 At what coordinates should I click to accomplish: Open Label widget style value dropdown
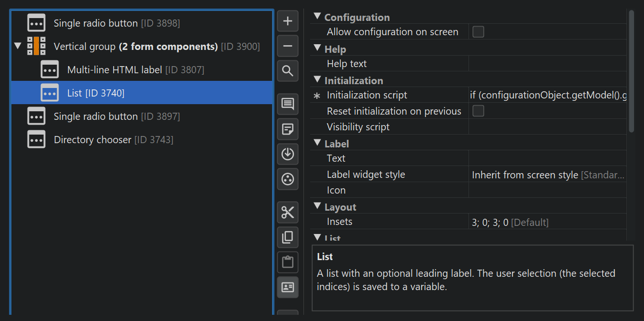(x=547, y=175)
